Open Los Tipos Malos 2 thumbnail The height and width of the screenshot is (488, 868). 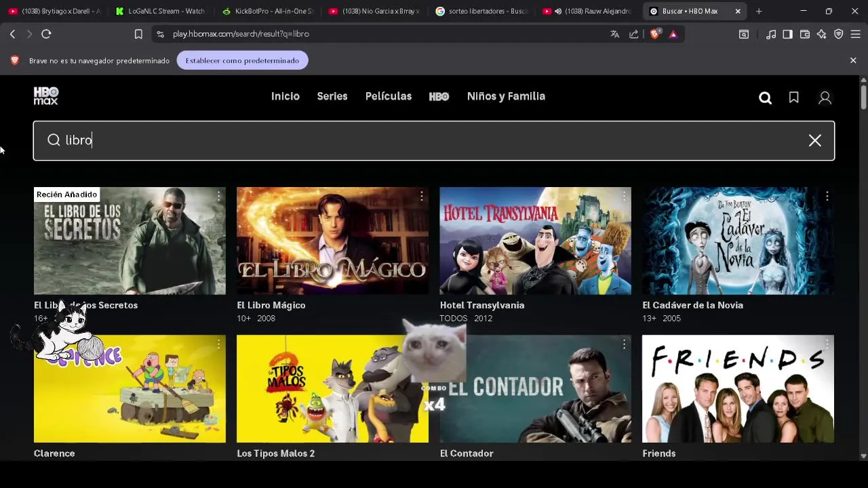[332, 389]
